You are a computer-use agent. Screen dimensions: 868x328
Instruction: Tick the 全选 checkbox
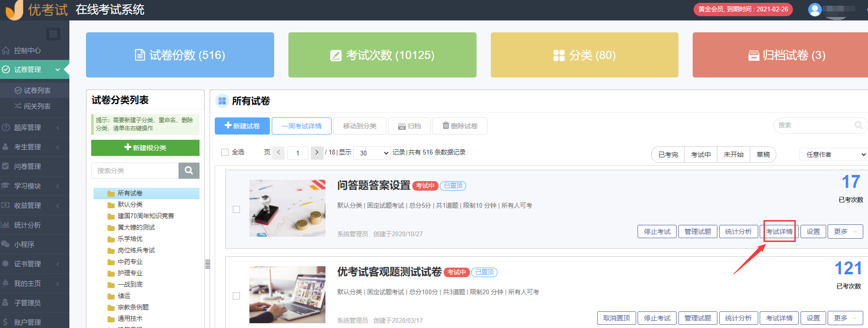(x=225, y=152)
